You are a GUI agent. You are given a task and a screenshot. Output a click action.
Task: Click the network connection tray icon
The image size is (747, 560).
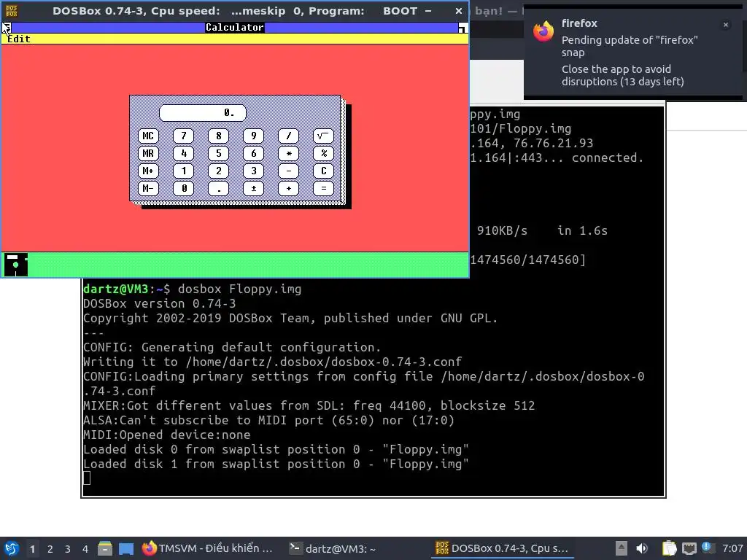tap(689, 548)
